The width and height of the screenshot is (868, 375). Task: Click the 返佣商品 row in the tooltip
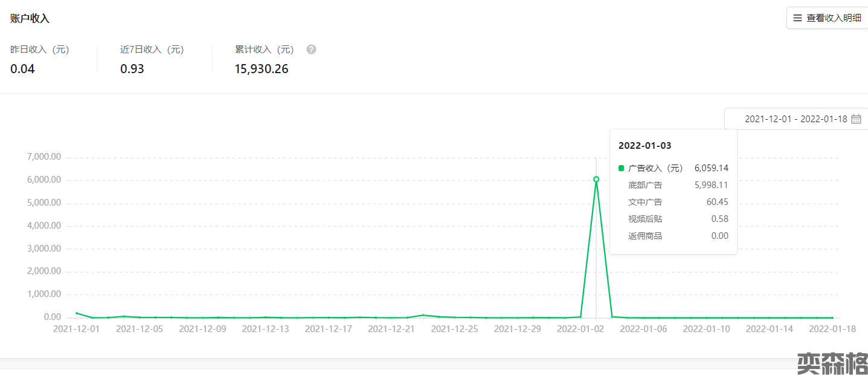point(673,236)
